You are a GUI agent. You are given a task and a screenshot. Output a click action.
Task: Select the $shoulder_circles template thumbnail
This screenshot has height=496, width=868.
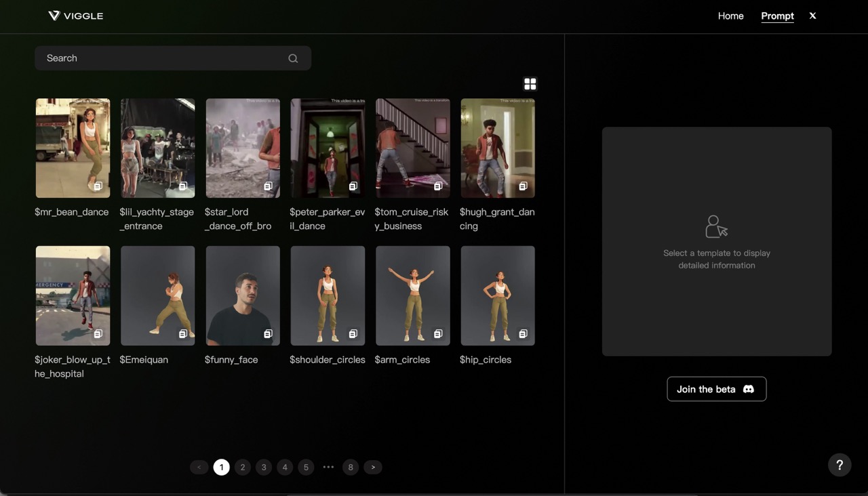pos(328,295)
